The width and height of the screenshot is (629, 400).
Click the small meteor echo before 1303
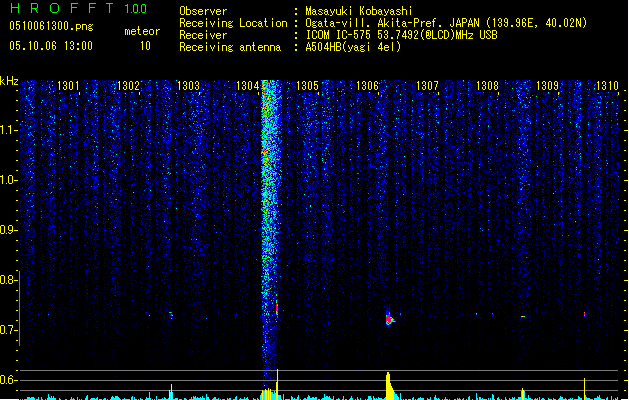[x=171, y=315]
